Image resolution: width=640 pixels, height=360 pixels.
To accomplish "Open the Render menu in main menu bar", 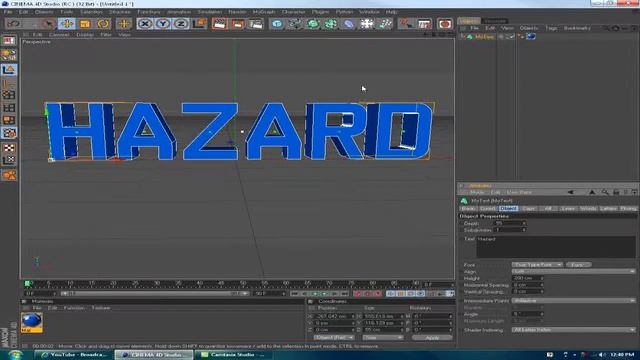I will tap(237, 12).
